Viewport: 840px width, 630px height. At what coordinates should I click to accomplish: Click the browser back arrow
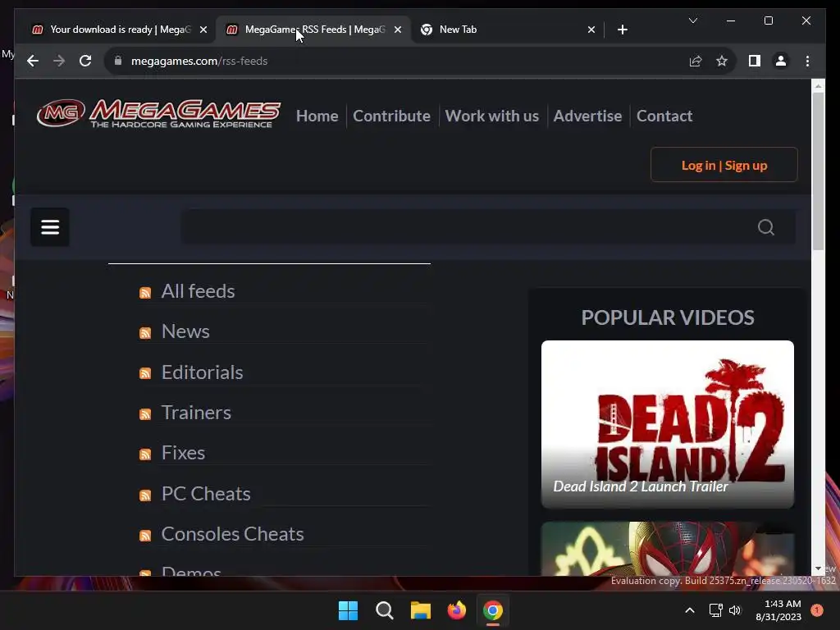pyautogui.click(x=33, y=61)
